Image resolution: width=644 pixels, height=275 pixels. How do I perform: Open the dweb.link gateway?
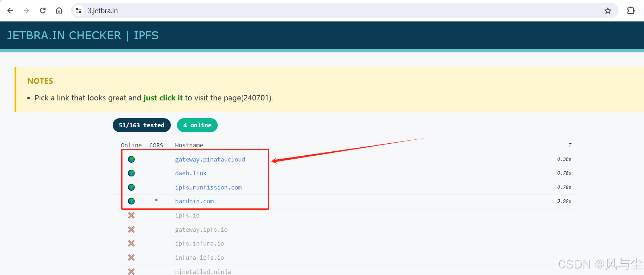tap(191, 173)
